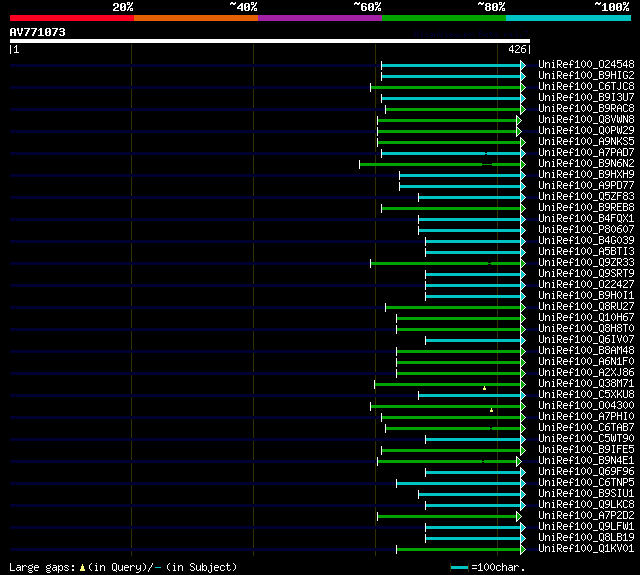Open the UniRef100_B4FQX1 hit label

pos(586,219)
